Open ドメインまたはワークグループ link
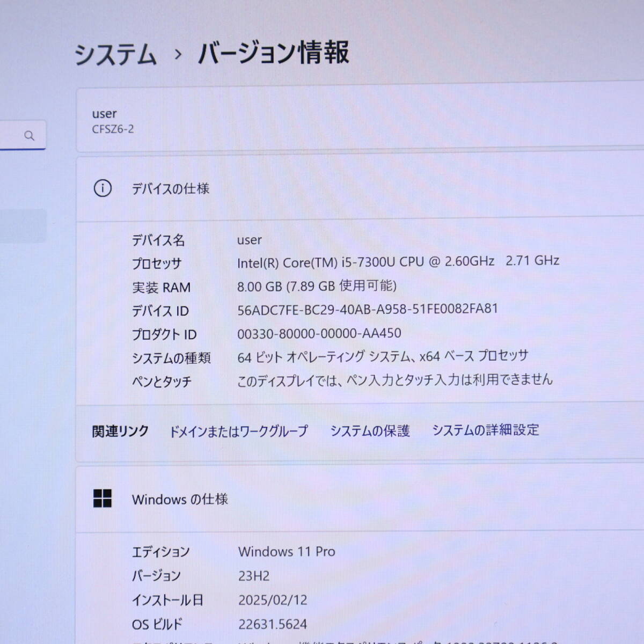This screenshot has height=644, width=644. click(x=239, y=431)
